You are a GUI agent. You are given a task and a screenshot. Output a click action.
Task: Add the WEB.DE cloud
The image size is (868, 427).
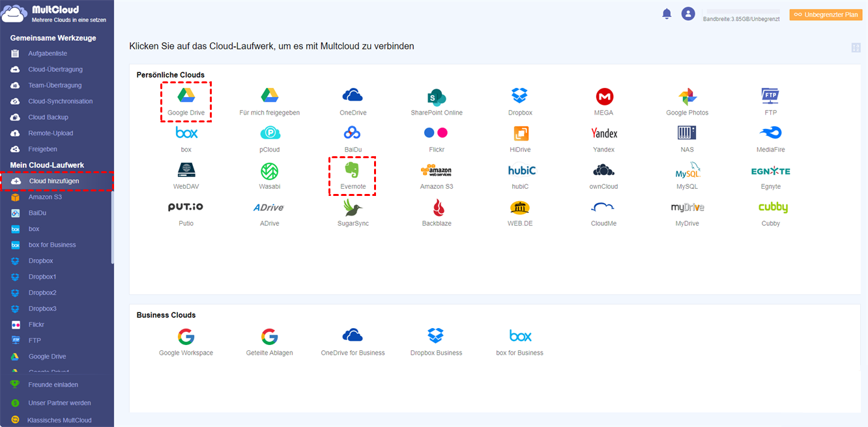pyautogui.click(x=519, y=207)
